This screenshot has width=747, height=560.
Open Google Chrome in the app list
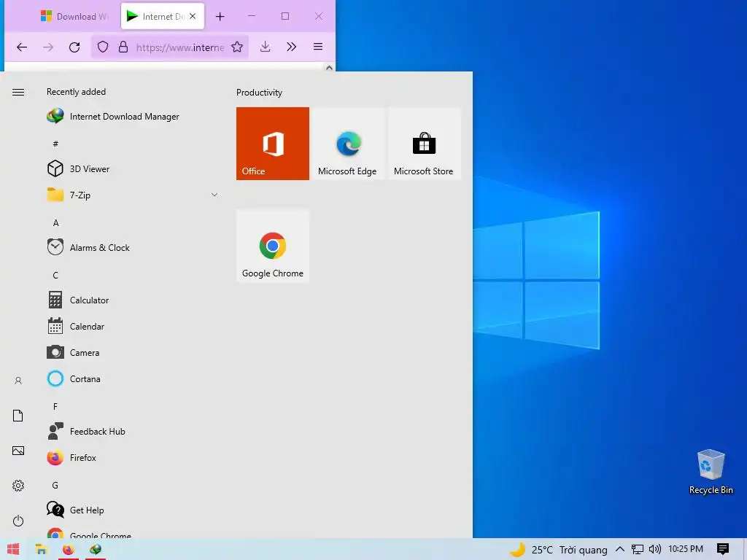pyautogui.click(x=89, y=534)
